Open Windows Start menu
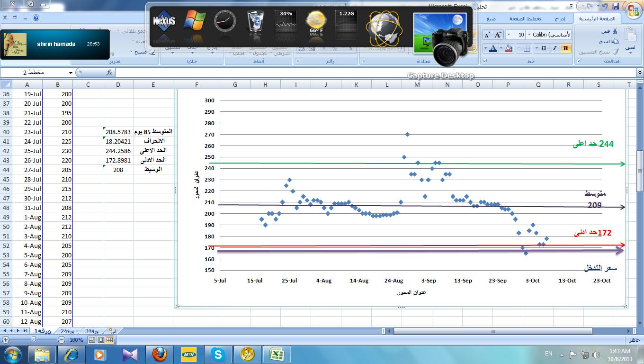This screenshot has height=364, width=644. [x=12, y=355]
